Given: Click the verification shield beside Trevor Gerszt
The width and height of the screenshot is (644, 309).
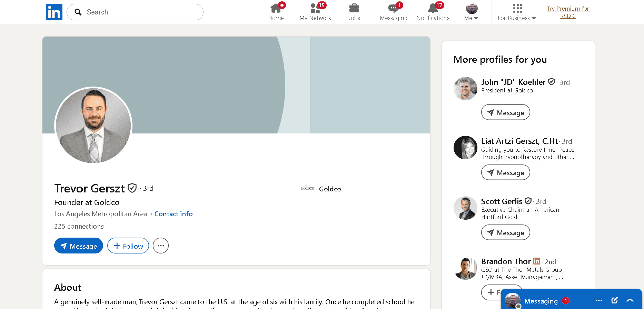Looking at the screenshot, I should pyautogui.click(x=132, y=188).
